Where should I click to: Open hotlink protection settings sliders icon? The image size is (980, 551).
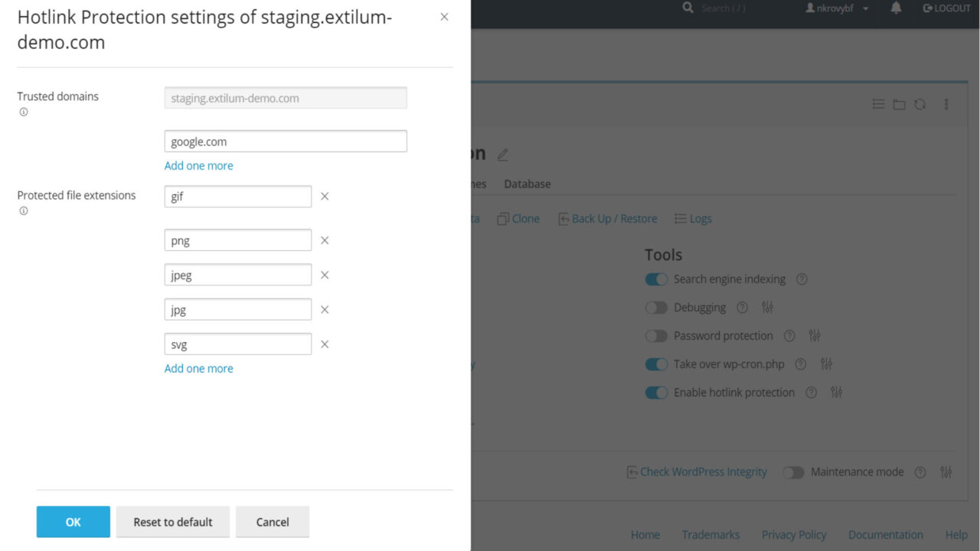(836, 392)
